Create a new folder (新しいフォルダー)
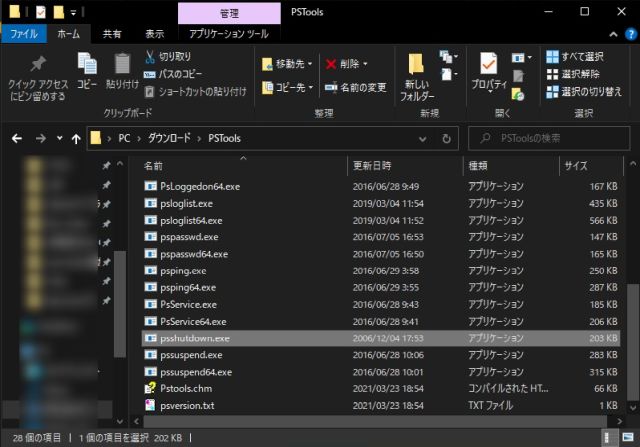Image resolution: width=640 pixels, height=447 pixels. pyautogui.click(x=416, y=77)
